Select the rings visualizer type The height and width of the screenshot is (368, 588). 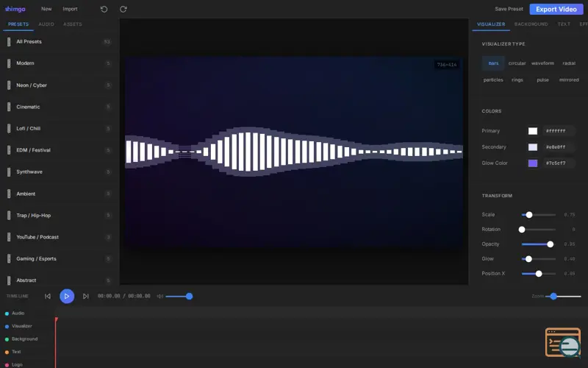click(x=517, y=80)
